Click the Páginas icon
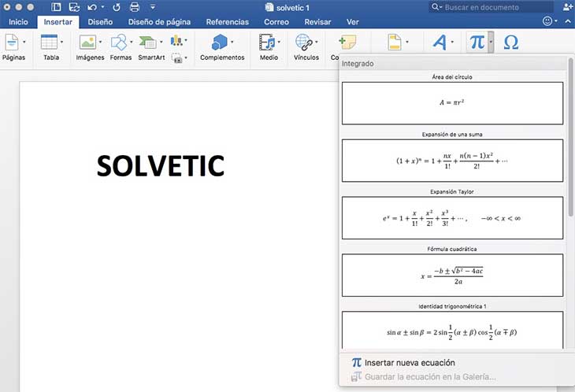The image size is (575, 392). pos(11,43)
